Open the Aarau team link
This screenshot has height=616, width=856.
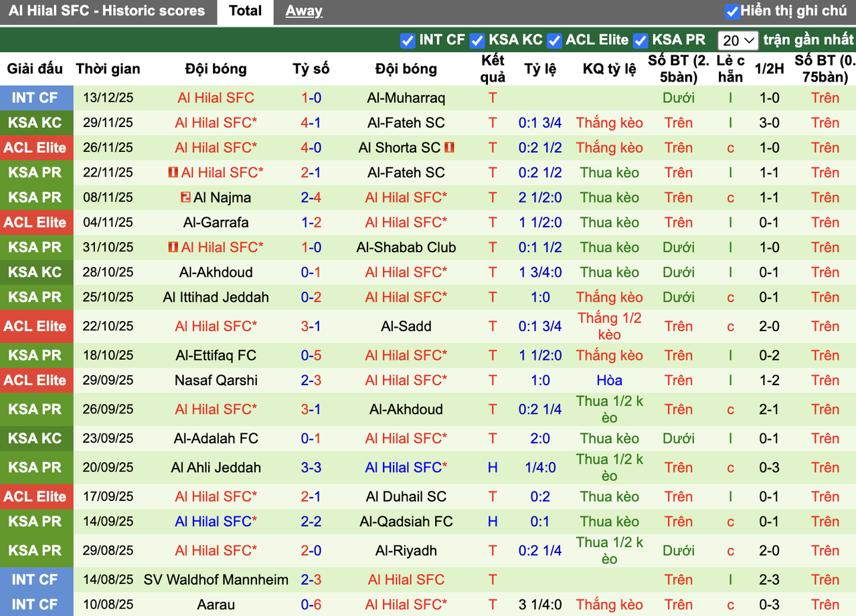tap(216, 605)
